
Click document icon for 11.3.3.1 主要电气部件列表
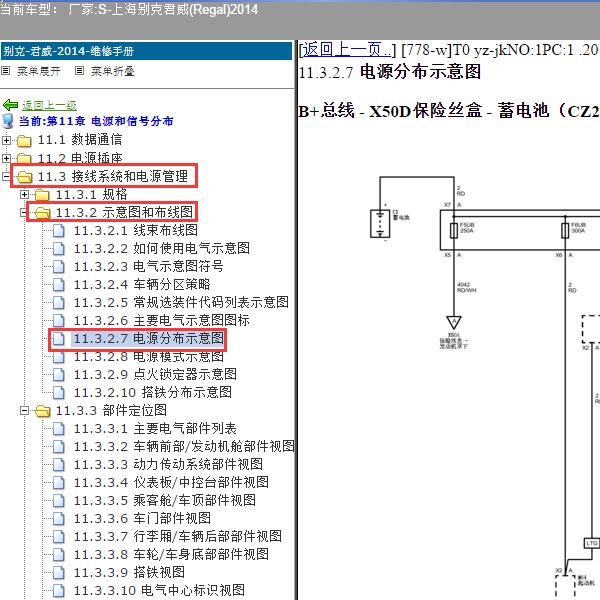pos(59,429)
